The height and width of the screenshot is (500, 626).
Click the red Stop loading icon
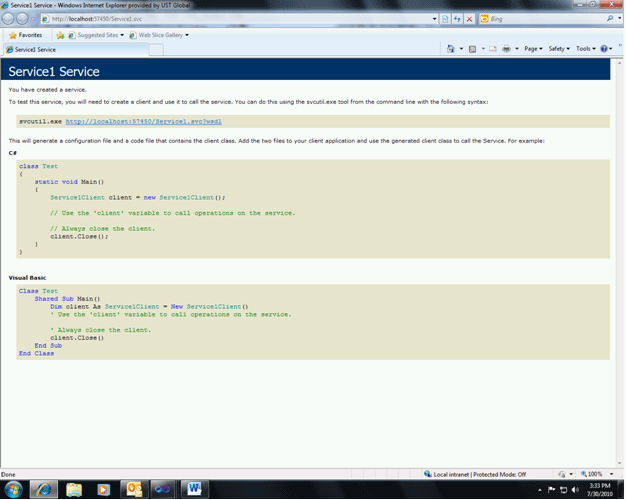470,19
